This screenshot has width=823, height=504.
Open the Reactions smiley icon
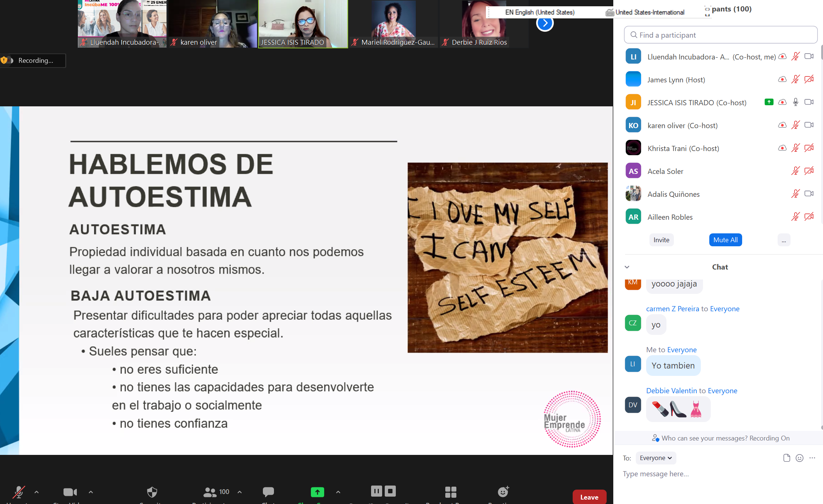[x=503, y=491]
